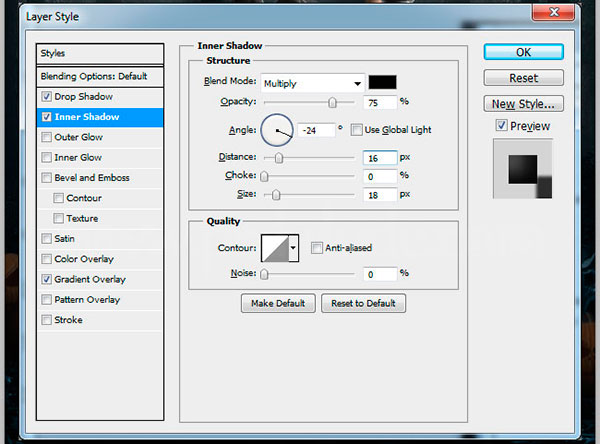Select the Drop Shadow style row
Image resolution: width=600 pixels, height=444 pixels.
click(x=100, y=96)
